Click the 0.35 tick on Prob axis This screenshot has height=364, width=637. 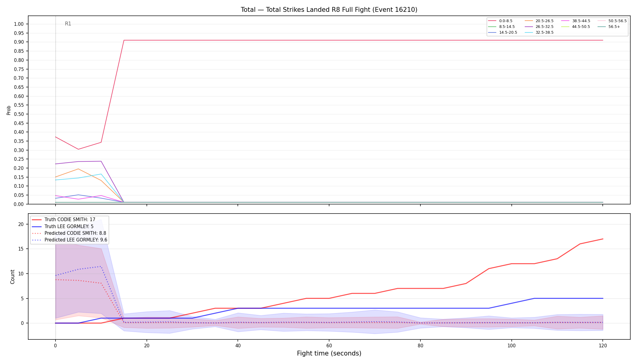(x=19, y=141)
